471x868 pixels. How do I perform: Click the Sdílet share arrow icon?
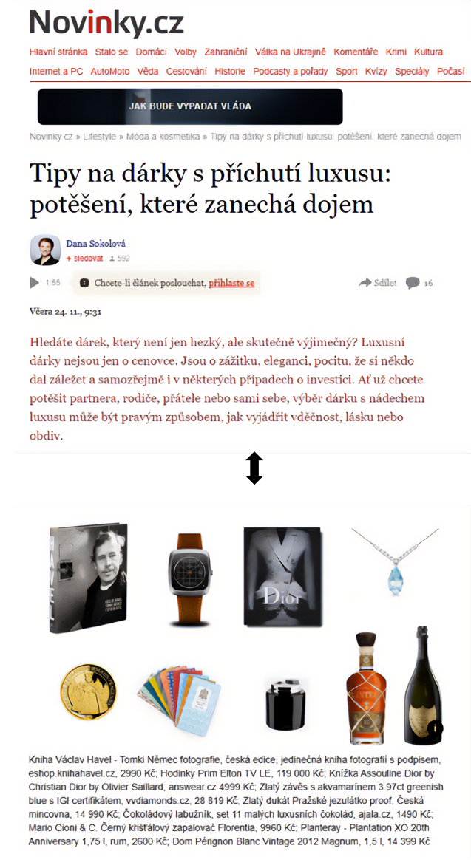[x=365, y=283]
